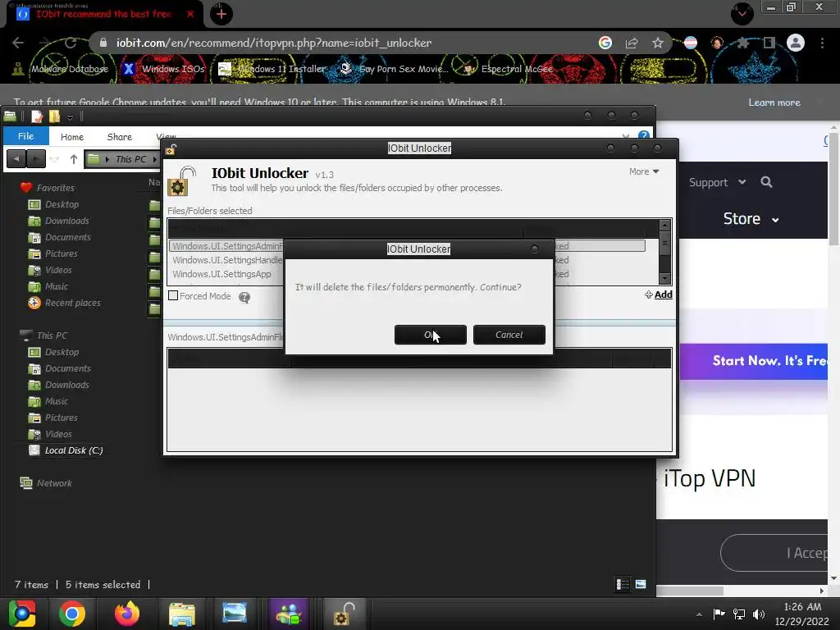Click Start Now. It's Free button
The width and height of the screenshot is (840, 630).
tap(754, 361)
